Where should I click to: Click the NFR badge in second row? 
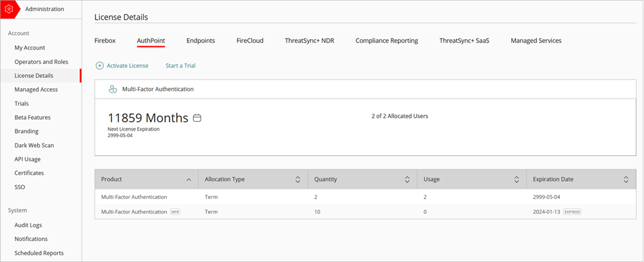(x=175, y=212)
